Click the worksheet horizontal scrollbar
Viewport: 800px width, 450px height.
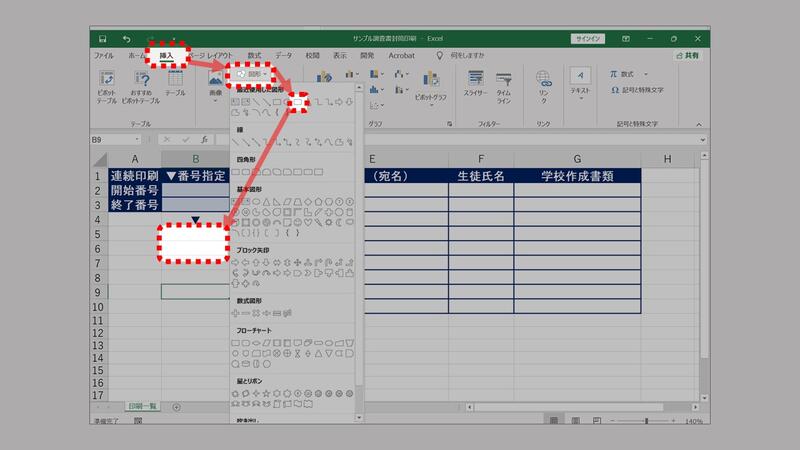click(568, 407)
